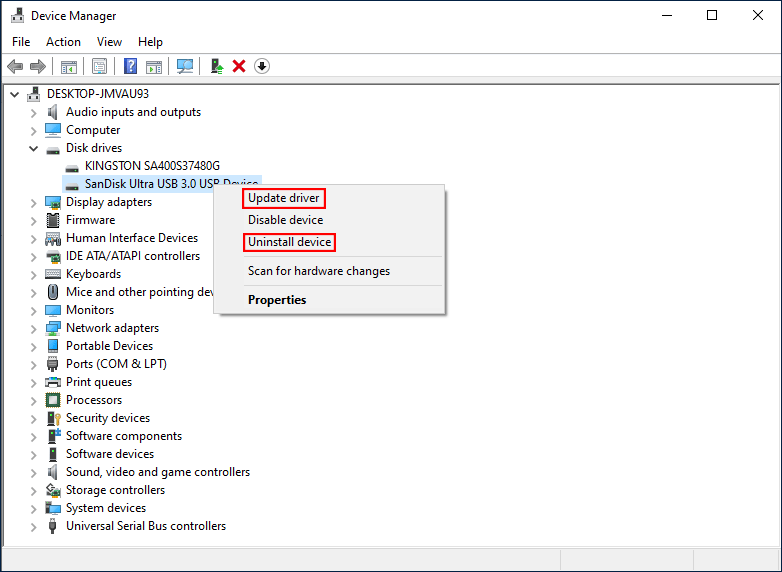Screen dimensions: 782x572
Task: Select the Storage controllers label
Action: [115, 490]
